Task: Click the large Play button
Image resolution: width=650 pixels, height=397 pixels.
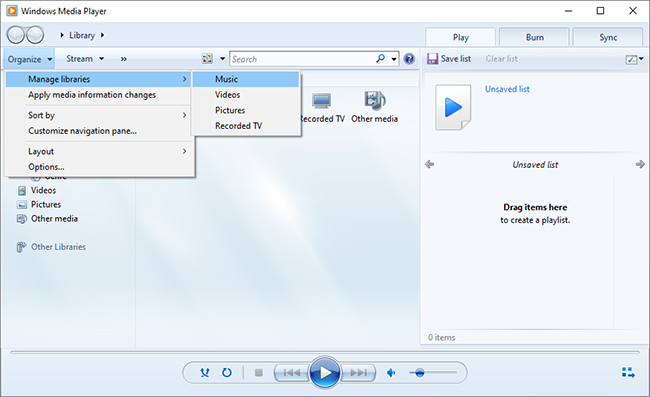Action: tap(325, 373)
